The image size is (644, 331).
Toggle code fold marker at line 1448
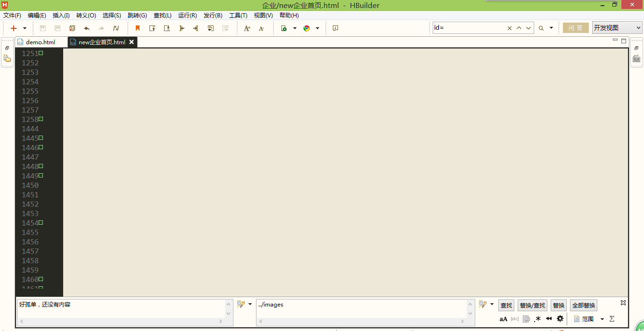click(41, 166)
